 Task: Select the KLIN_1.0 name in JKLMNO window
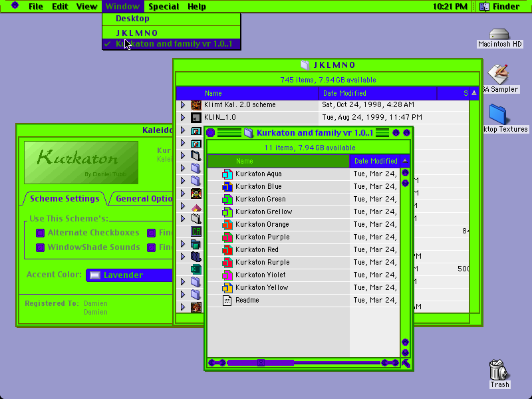pos(220,118)
